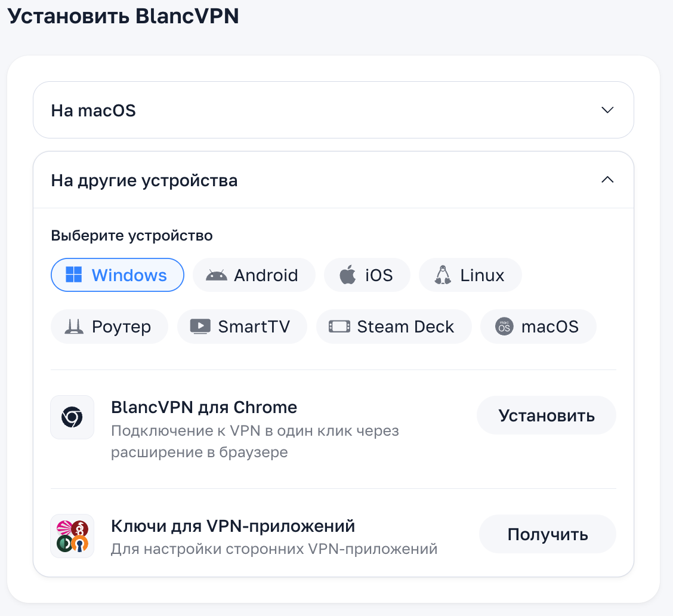Pick the SmartTV device option
Image resolution: width=673 pixels, height=616 pixels.
(x=242, y=327)
